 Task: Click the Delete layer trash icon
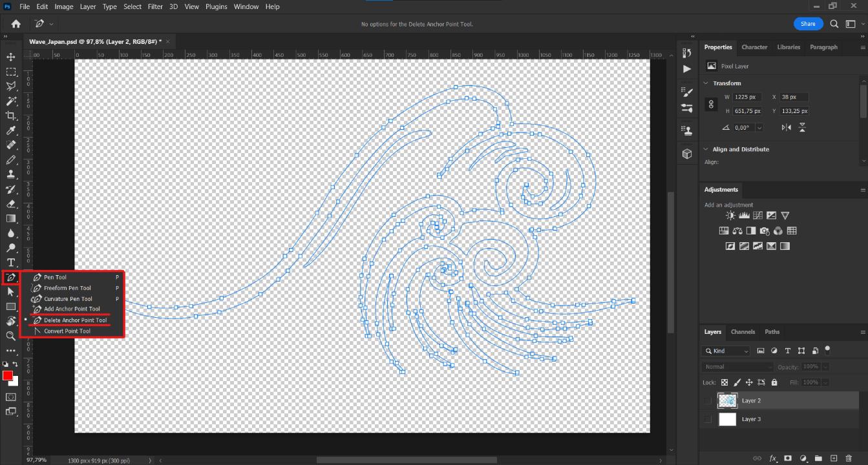pyautogui.click(x=849, y=459)
